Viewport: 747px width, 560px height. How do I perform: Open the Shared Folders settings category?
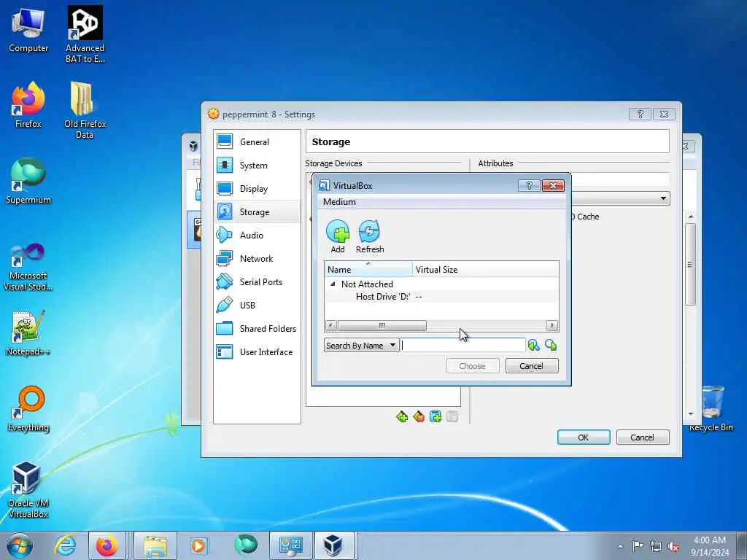pyautogui.click(x=258, y=329)
